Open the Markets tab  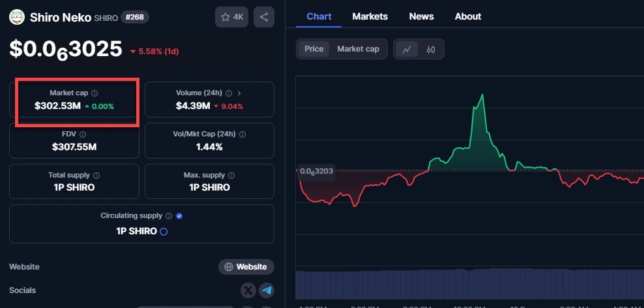click(370, 16)
